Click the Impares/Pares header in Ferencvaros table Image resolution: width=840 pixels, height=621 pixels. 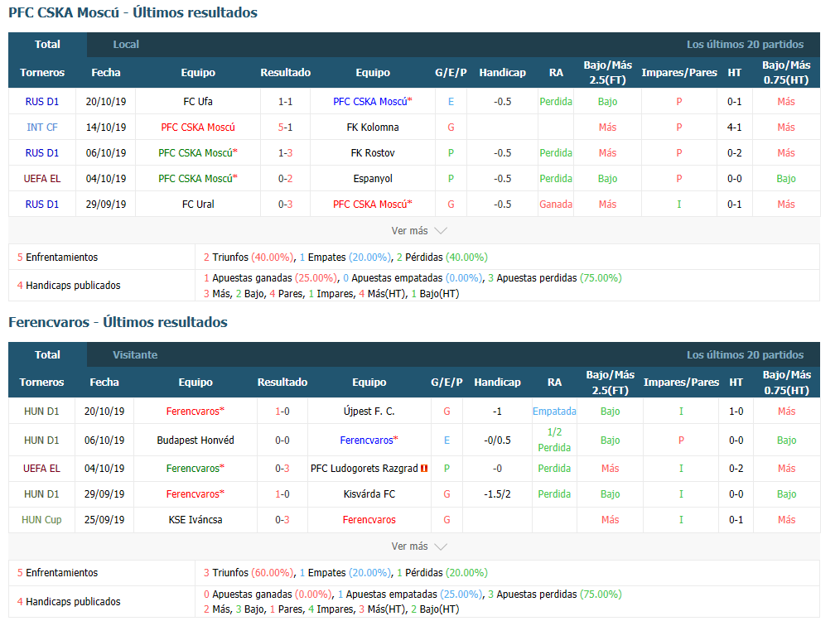(681, 383)
